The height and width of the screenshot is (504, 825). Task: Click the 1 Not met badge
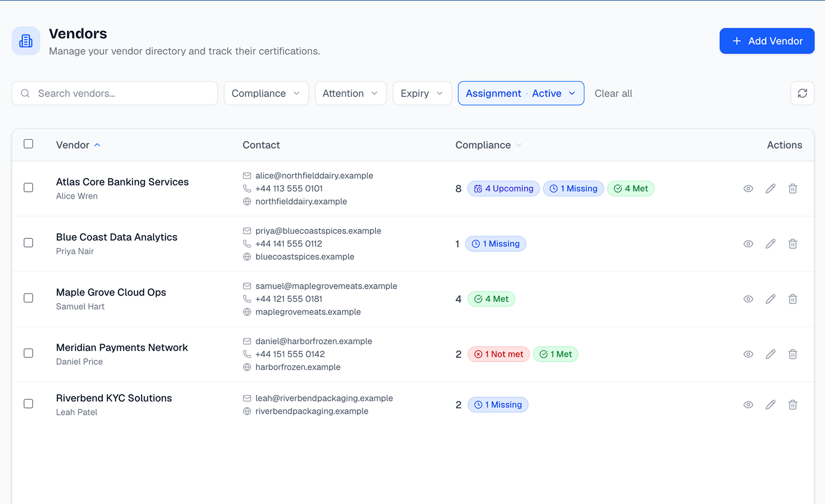498,354
